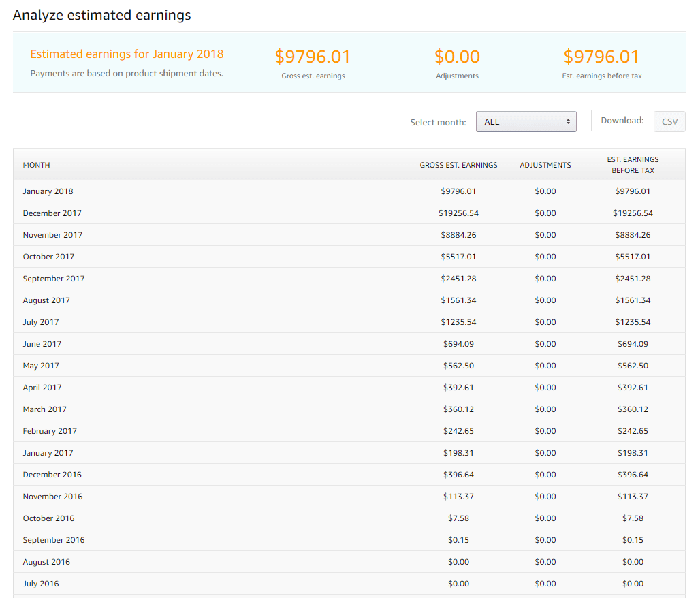Click gross earnings $1561.34 for August 2017
The height and width of the screenshot is (598, 700).
458,300
